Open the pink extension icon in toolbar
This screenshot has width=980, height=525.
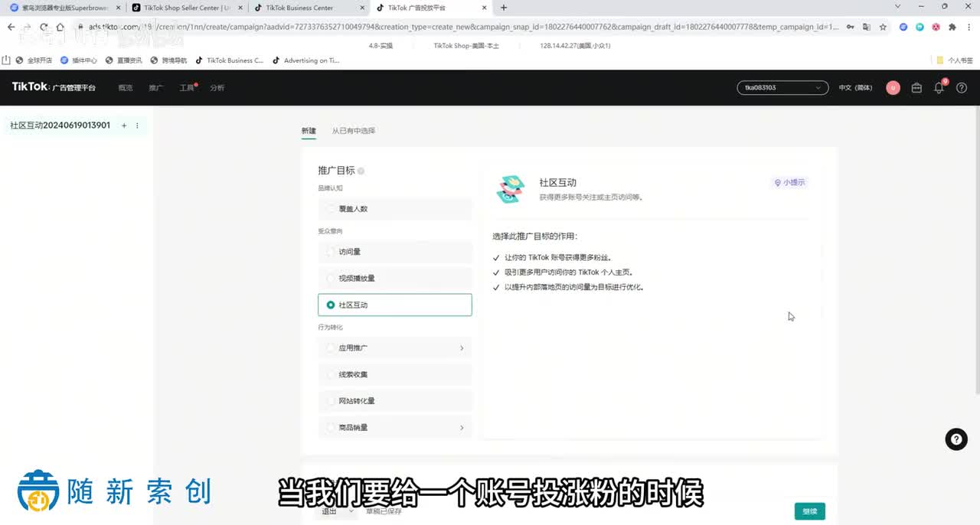coord(936,27)
